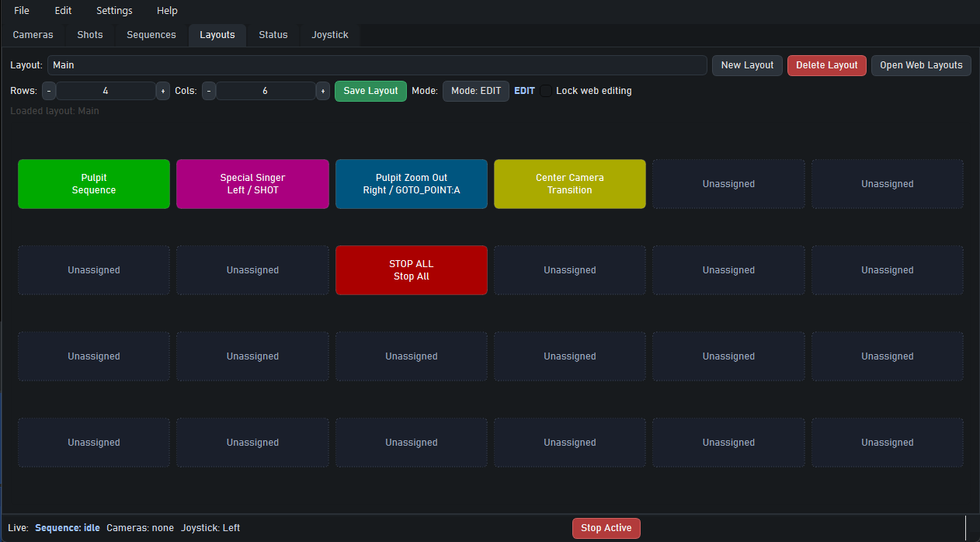Toggle the Mode: EDIT button
980x542 pixels.
click(475, 91)
